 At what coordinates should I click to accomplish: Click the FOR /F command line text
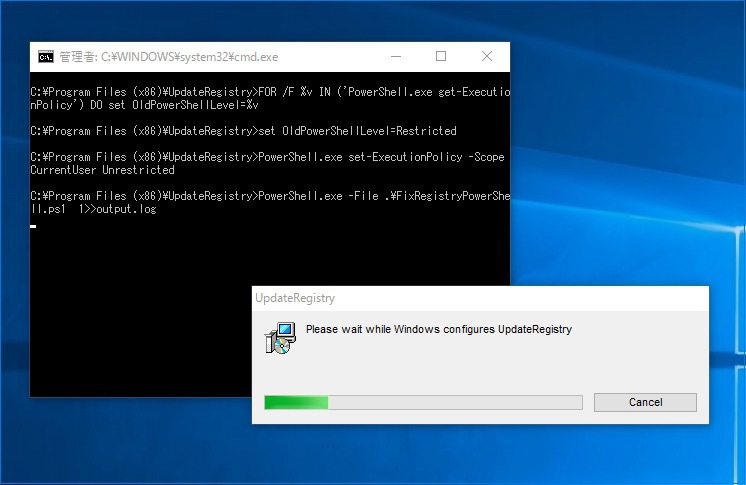270,98
